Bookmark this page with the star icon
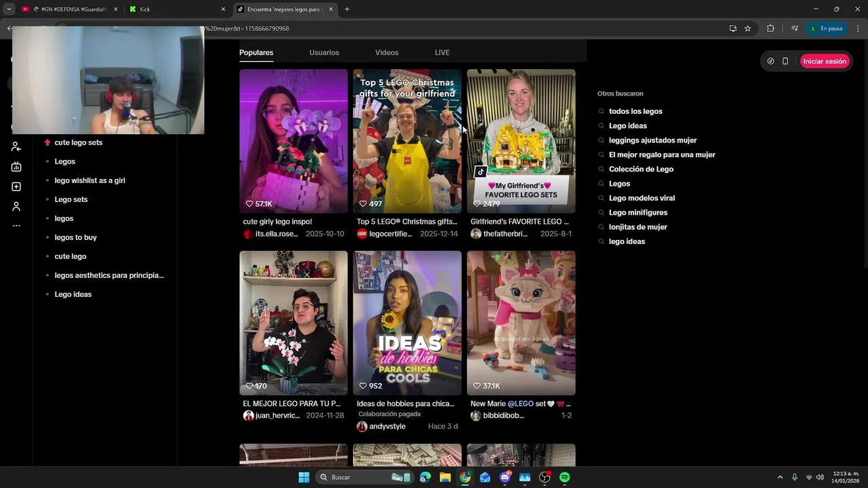Image resolution: width=868 pixels, height=488 pixels. coord(747,28)
